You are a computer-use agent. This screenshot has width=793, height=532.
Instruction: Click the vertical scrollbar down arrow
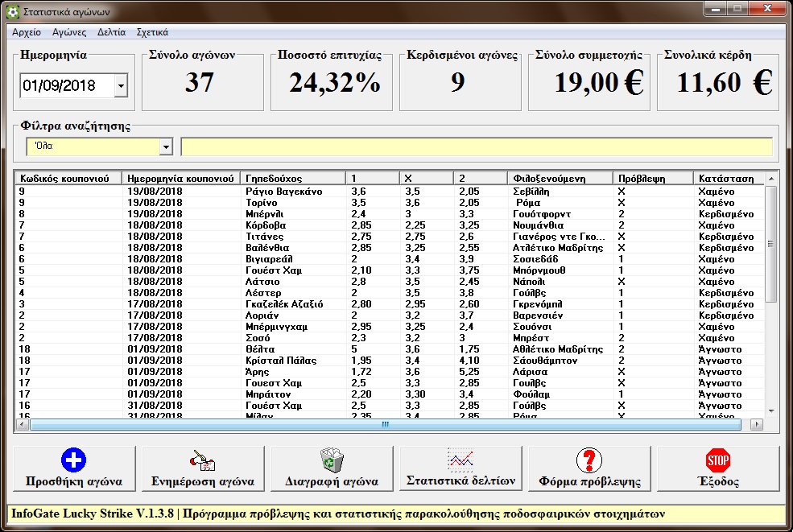click(770, 410)
